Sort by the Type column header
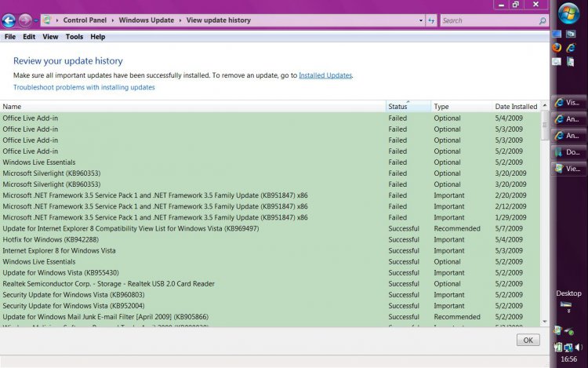Image resolution: width=588 pixels, height=368 pixels. click(461, 107)
